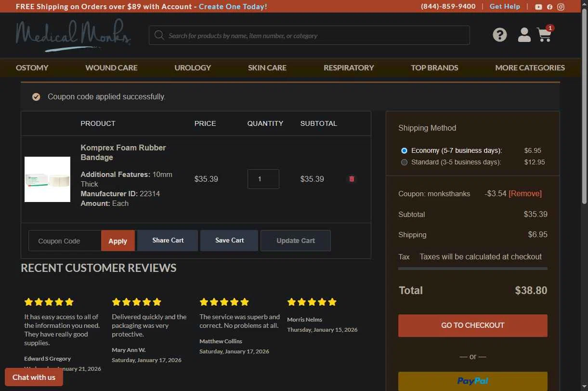This screenshot has width=588, height=391.
Task: Click Matthew Collins reviewer name
Action: 221,341
